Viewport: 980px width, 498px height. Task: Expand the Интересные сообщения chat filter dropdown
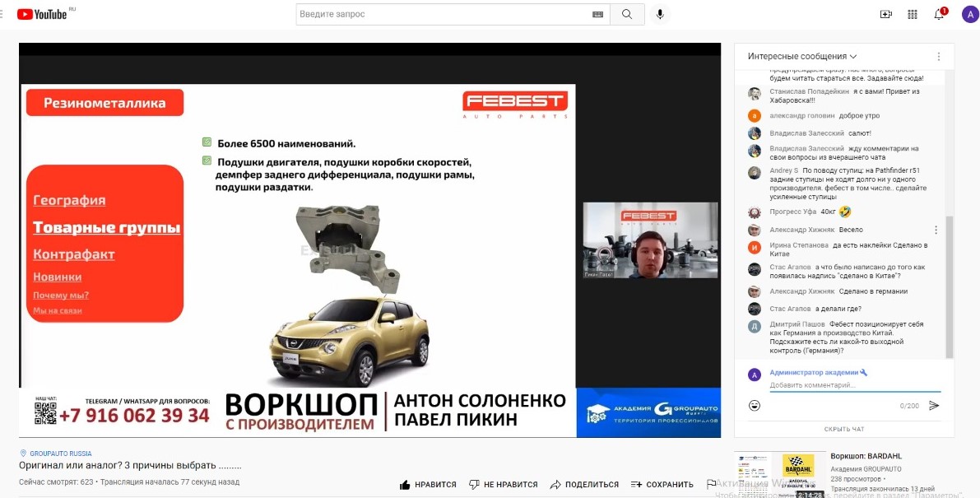point(802,56)
